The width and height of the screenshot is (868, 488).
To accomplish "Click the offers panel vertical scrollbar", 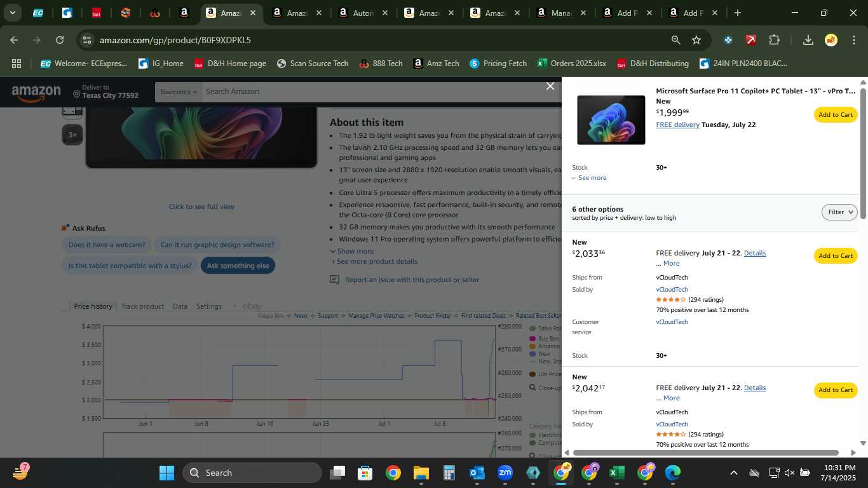I will pos(863,152).
